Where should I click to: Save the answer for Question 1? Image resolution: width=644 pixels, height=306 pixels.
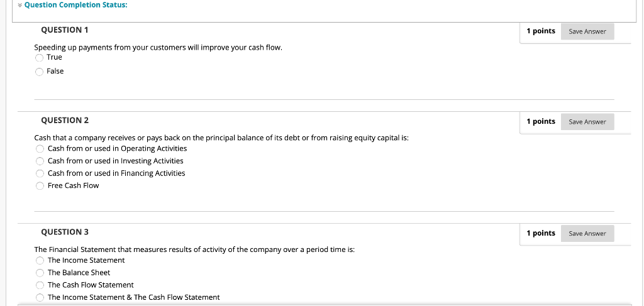click(587, 31)
